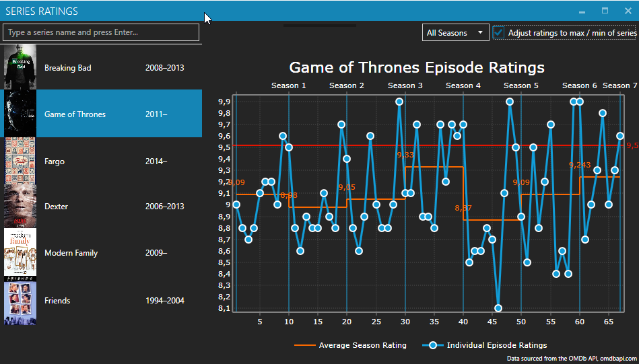Click the Season 7 chart label
This screenshot has height=364, width=639.
620,85
